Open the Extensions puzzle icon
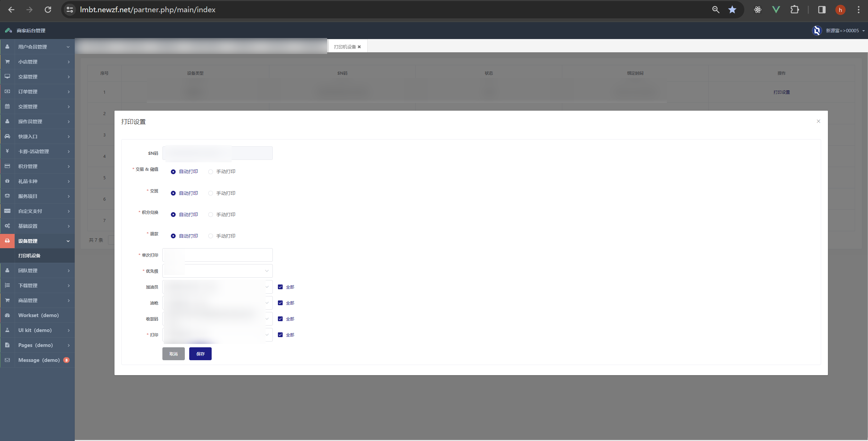The height and width of the screenshot is (441, 868). point(795,10)
